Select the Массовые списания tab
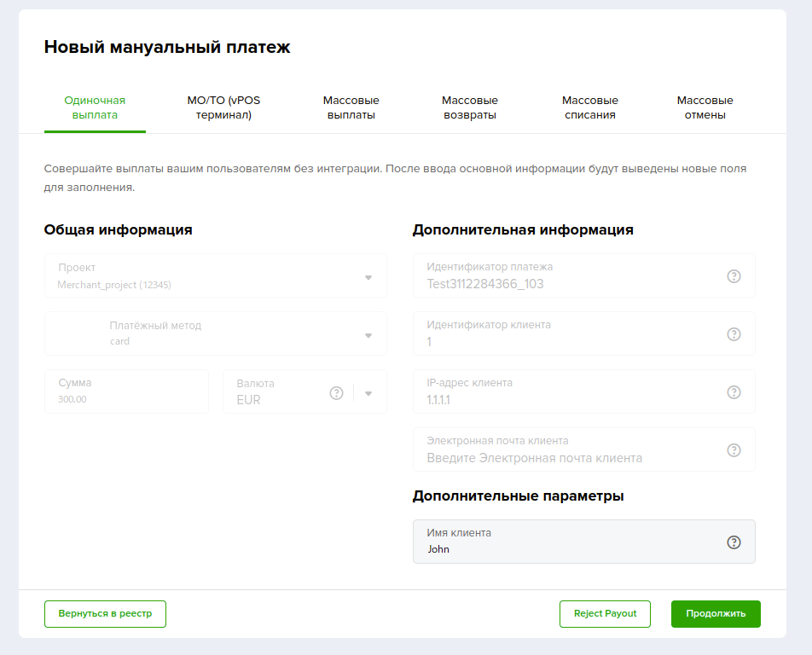Viewport: 812px width, 655px height. coord(590,107)
